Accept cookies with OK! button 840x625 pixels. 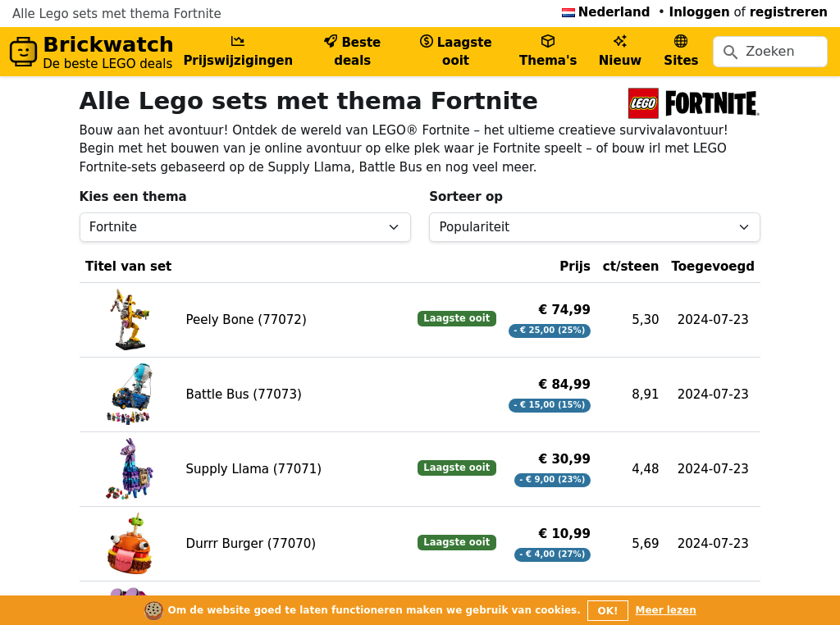click(x=607, y=610)
